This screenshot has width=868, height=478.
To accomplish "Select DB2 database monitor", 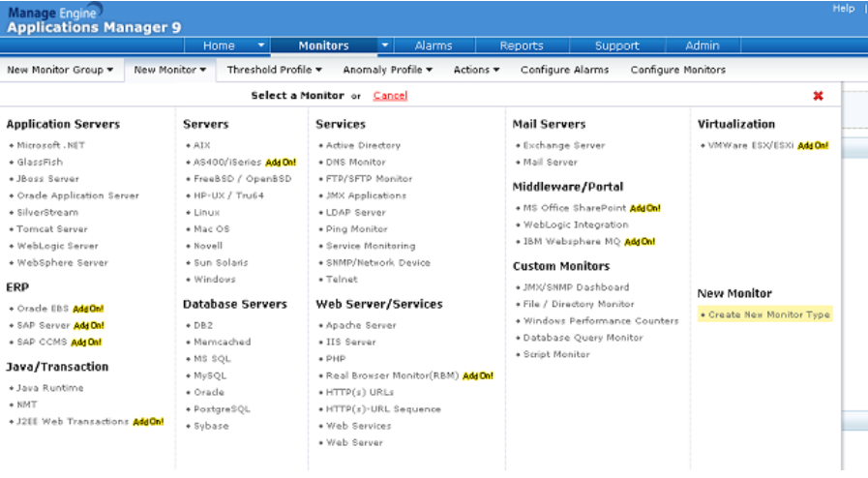I will coord(203,325).
